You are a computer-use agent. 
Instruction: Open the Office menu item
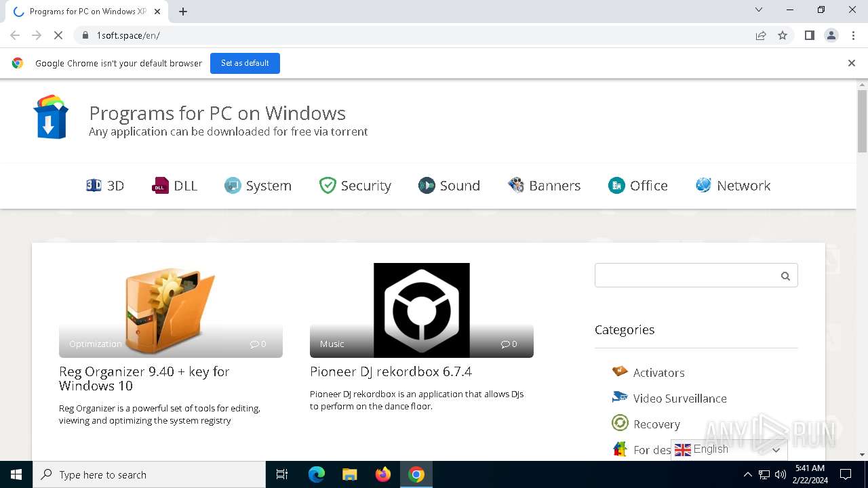(638, 186)
